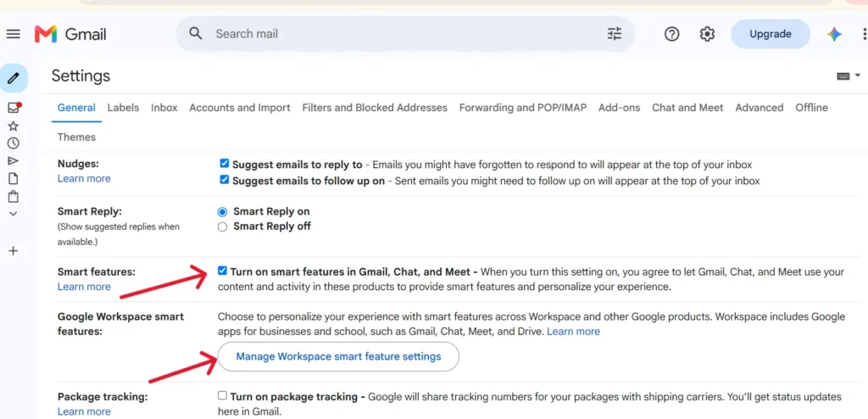Expand More labels chevron in sidebar
The width and height of the screenshot is (868, 419).
14,214
